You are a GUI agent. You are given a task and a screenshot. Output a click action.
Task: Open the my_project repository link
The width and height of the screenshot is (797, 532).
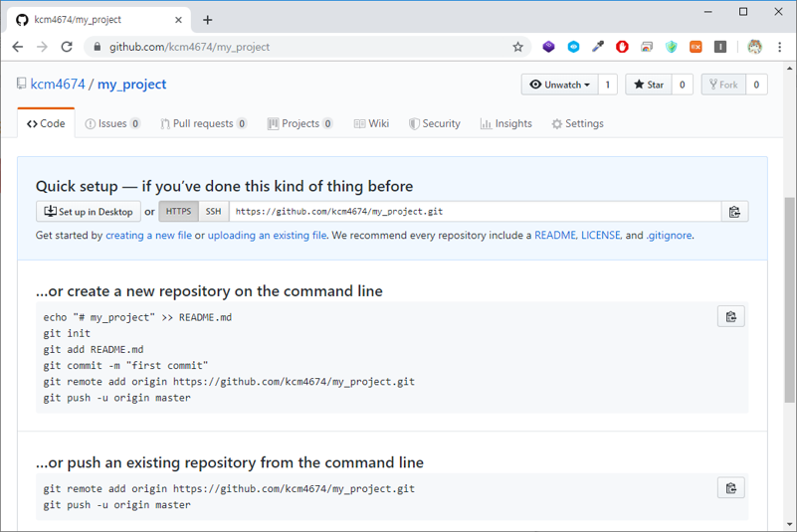pyautogui.click(x=131, y=84)
